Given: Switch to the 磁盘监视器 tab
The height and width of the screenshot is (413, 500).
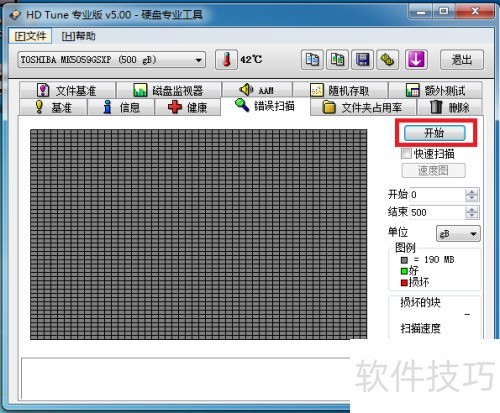Looking at the screenshot, I should point(169,90).
